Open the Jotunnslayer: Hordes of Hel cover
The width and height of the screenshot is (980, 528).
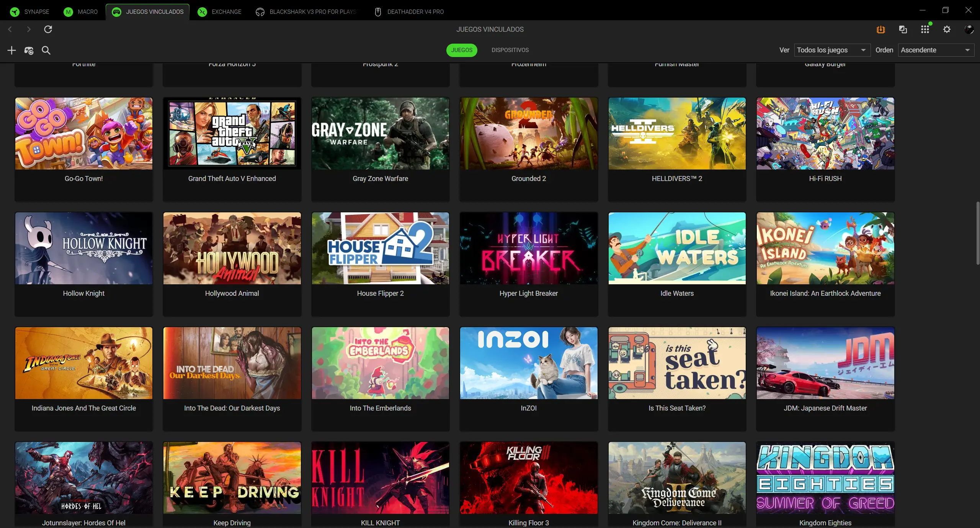[x=84, y=478]
